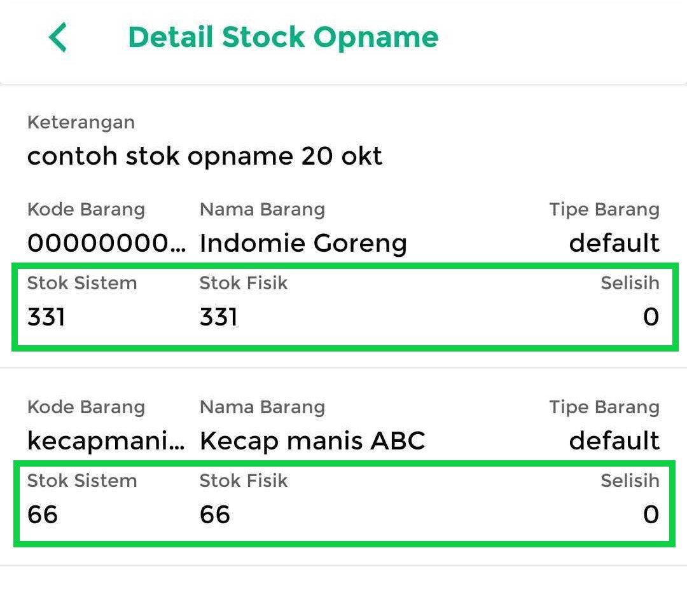
Task: Click the note 'contoh stok opname 20 okt'
Action: 205,156
